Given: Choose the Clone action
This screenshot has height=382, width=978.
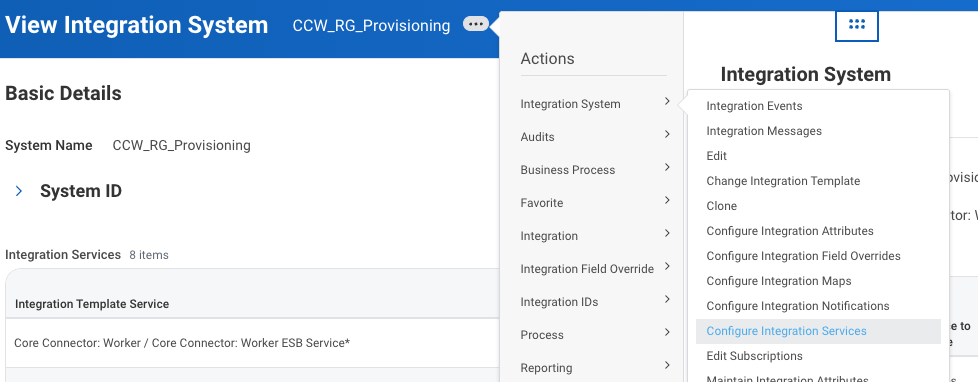Looking at the screenshot, I should click(x=722, y=206).
